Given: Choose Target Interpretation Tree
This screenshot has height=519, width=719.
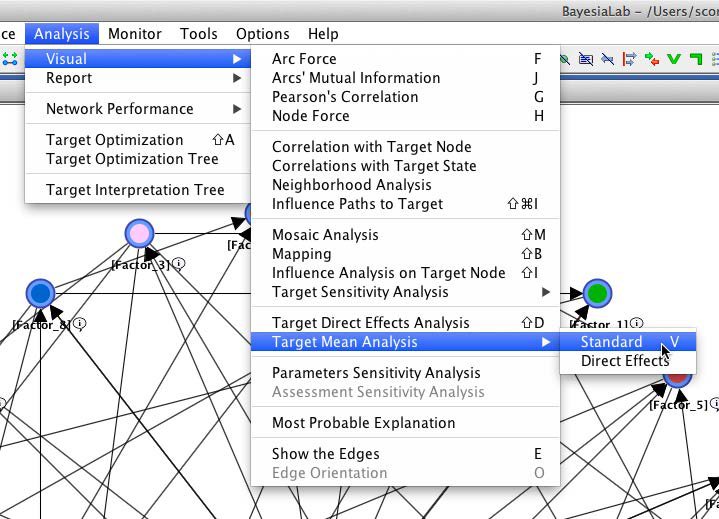Looking at the screenshot, I should tap(138, 190).
